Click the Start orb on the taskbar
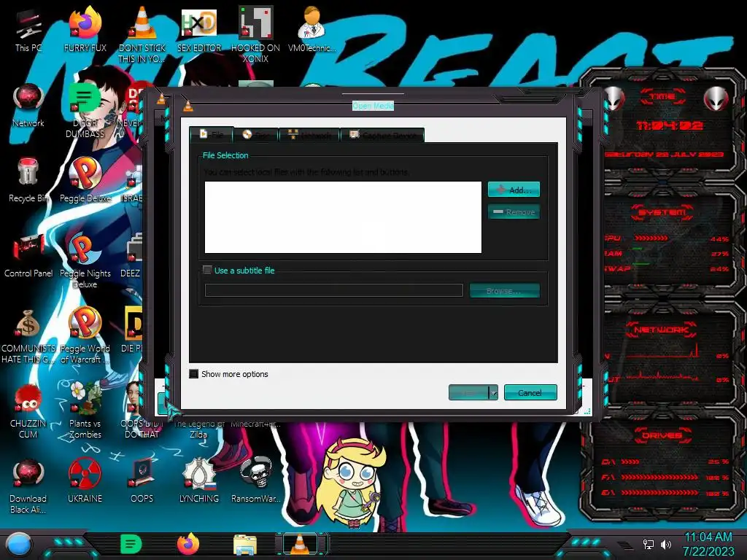747x560 pixels. pyautogui.click(x=19, y=544)
